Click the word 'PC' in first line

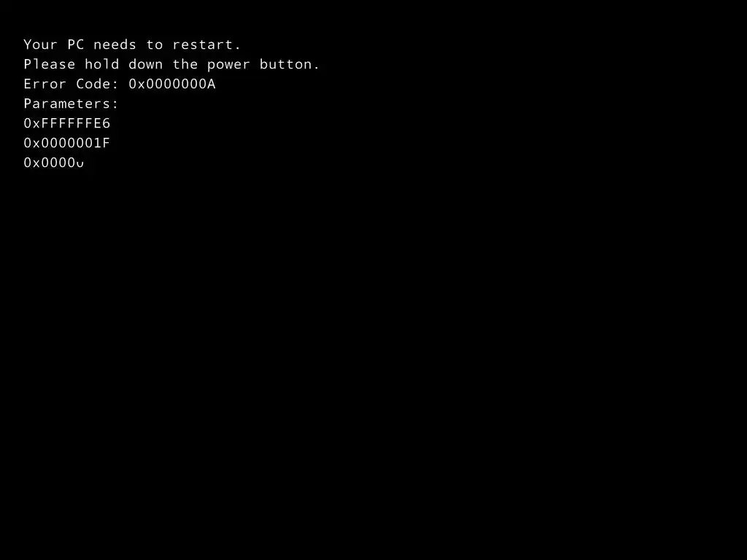coord(76,44)
